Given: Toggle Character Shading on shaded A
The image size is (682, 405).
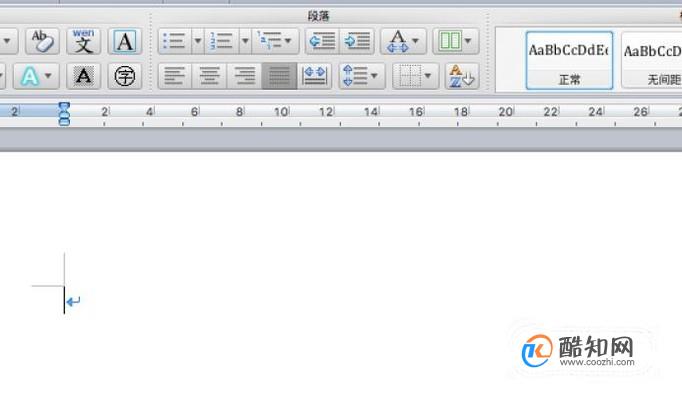Looking at the screenshot, I should pos(84,76).
